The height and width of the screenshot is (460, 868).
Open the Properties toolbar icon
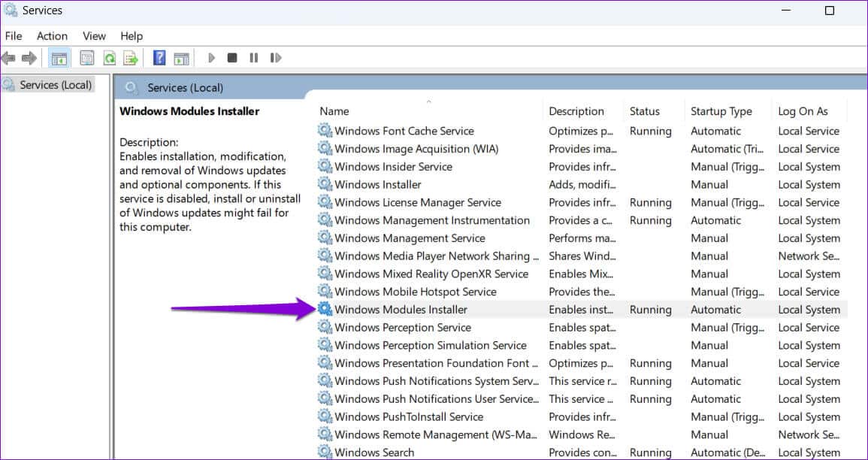[87, 58]
